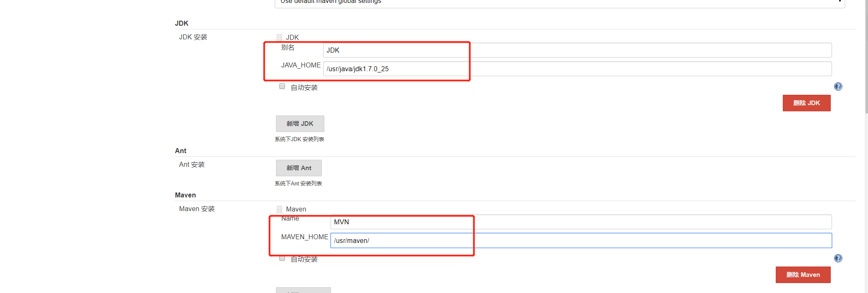868x293 pixels.
Task: Click the page vertical scrollbar
Action: [866, 146]
